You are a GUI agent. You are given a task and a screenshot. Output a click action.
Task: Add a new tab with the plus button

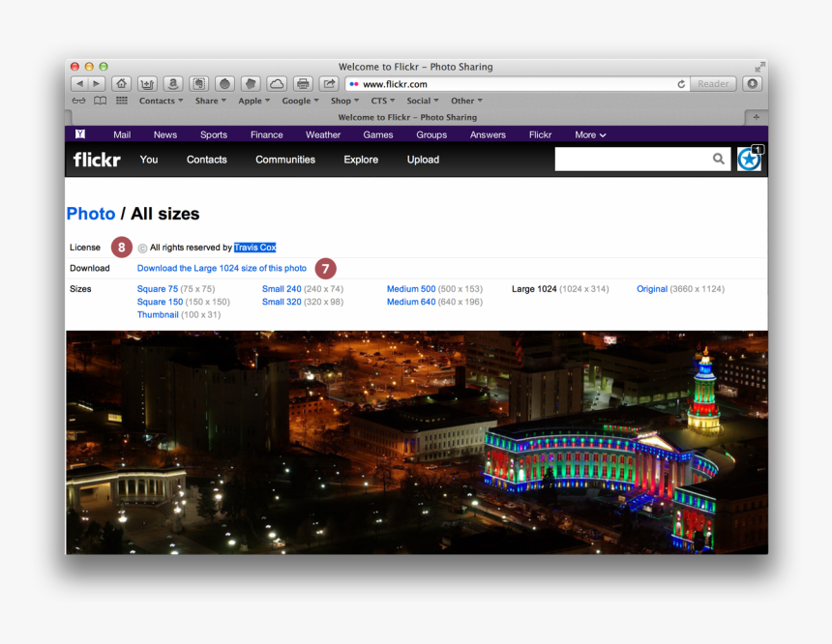[757, 117]
